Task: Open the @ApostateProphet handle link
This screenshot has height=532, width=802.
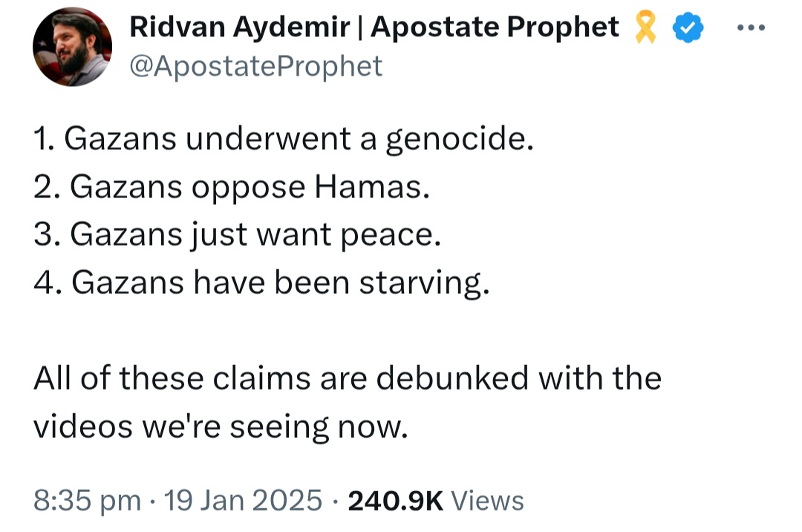Action: 255,67
